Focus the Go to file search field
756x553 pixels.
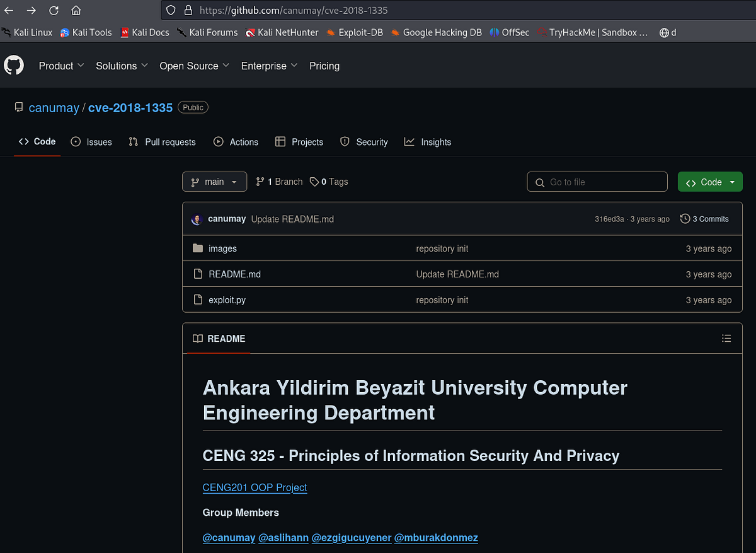[597, 182]
